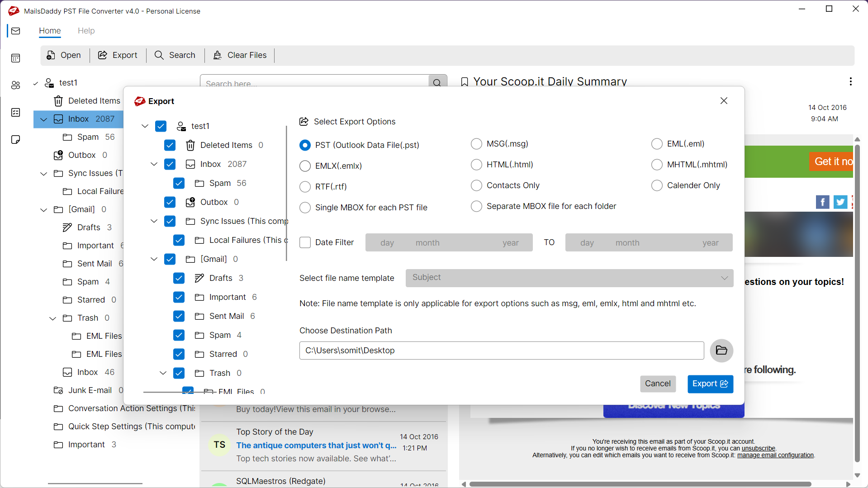Collapse Inbox node in Export tree

154,164
